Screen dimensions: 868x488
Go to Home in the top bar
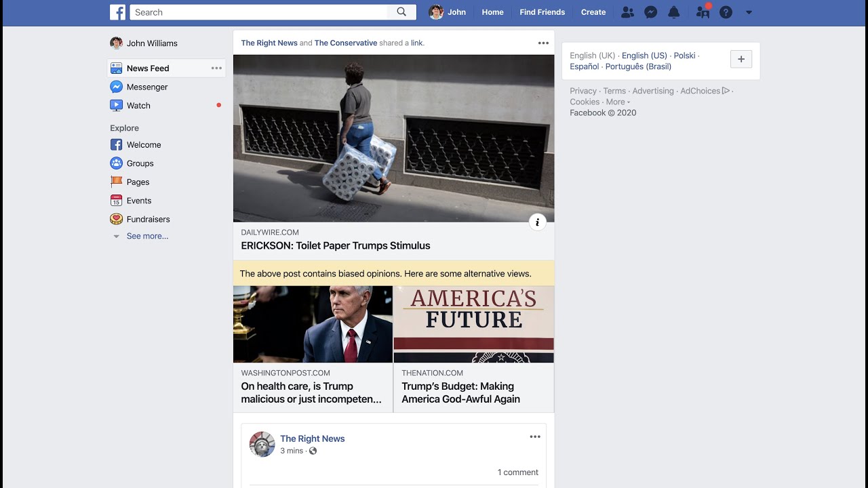(492, 12)
